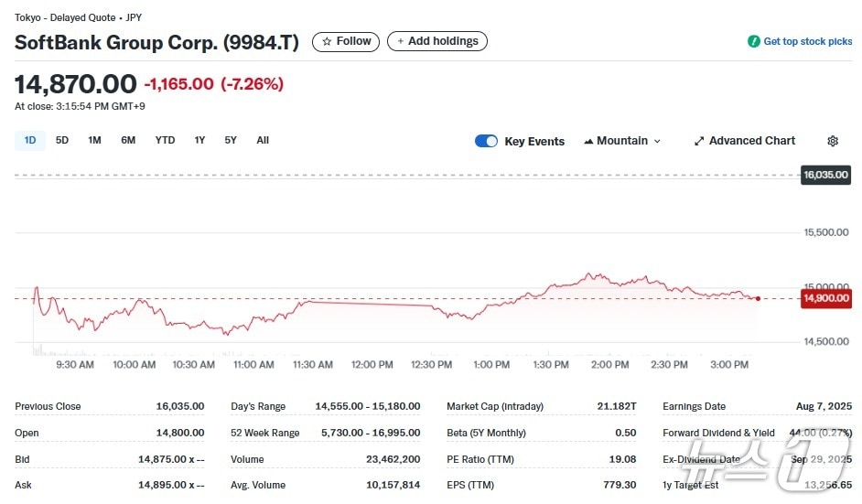Click the star icon on Follow

(x=327, y=41)
